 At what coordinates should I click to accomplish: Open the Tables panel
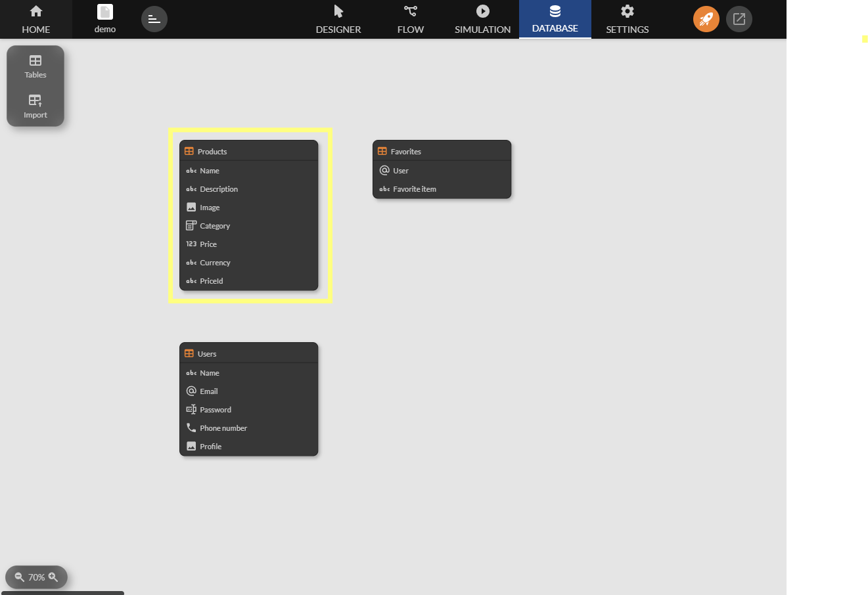coord(35,66)
